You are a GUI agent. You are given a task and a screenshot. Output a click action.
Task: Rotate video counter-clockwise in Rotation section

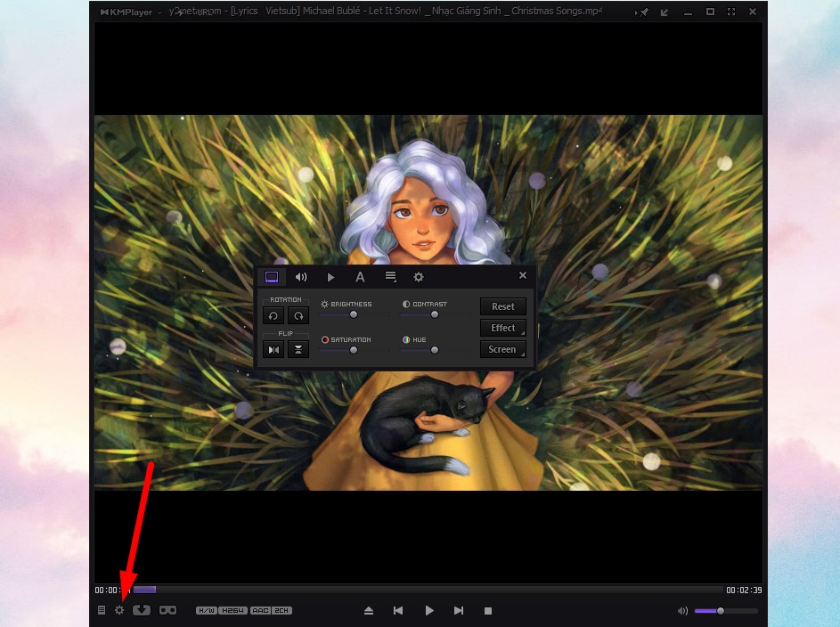pos(273,315)
